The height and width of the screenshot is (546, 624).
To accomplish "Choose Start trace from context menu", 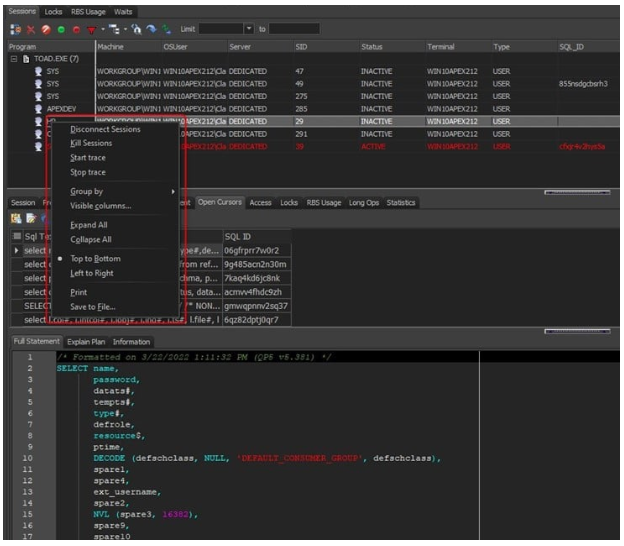I will (x=88, y=158).
